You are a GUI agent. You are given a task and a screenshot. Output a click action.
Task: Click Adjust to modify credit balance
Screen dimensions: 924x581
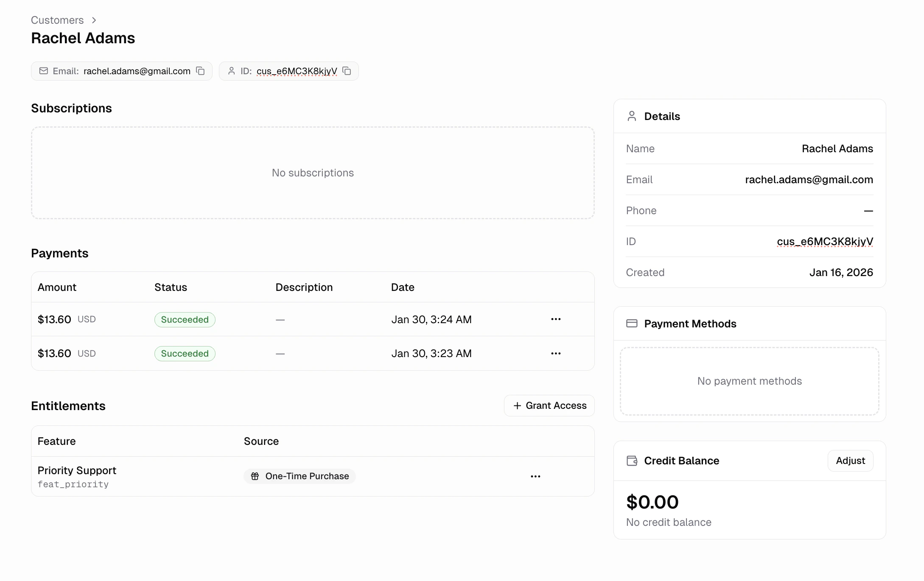[x=850, y=461]
